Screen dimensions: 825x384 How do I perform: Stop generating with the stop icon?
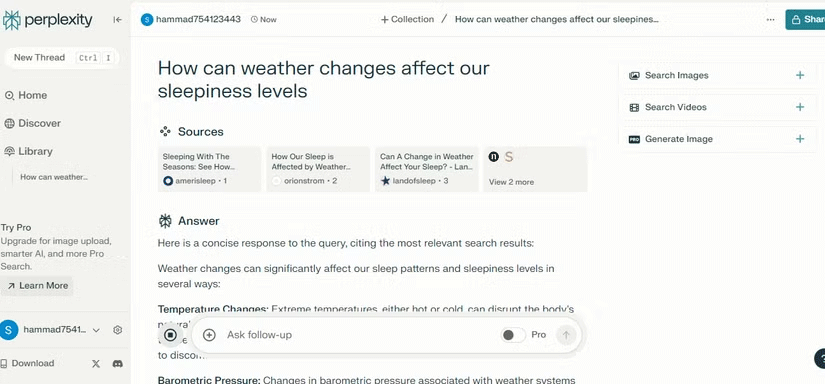(170, 335)
